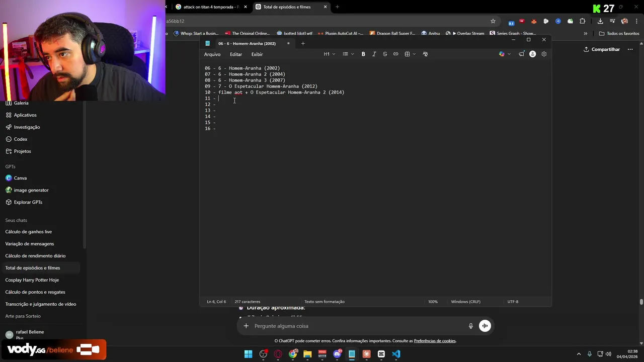
Task: Open Notepad settings gear
Action: (x=544, y=54)
